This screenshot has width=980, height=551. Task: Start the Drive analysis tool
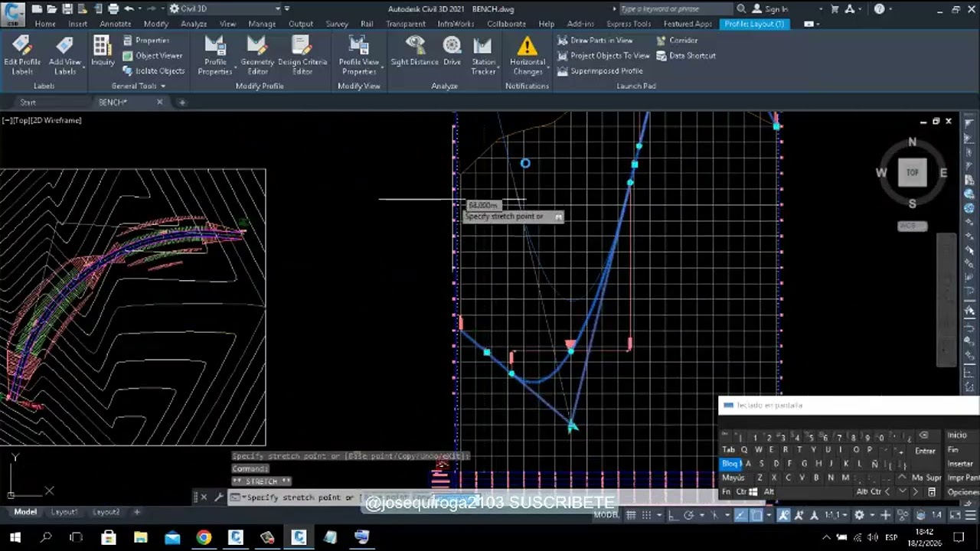(x=452, y=51)
